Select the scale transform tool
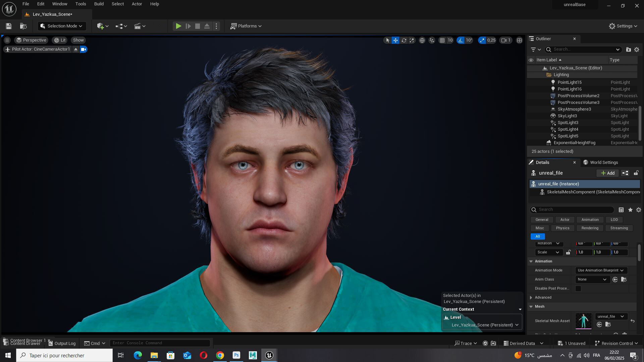Viewport: 644px width, 362px height. pyautogui.click(x=412, y=40)
